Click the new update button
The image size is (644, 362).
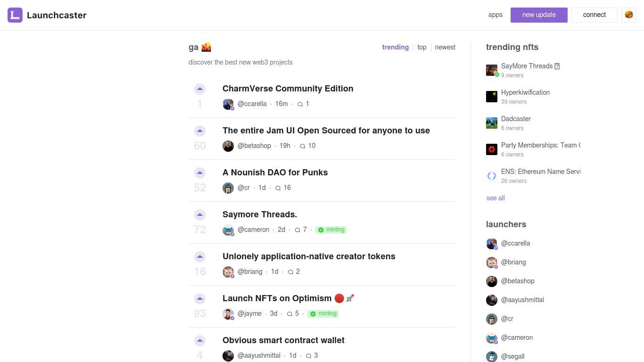click(x=539, y=15)
